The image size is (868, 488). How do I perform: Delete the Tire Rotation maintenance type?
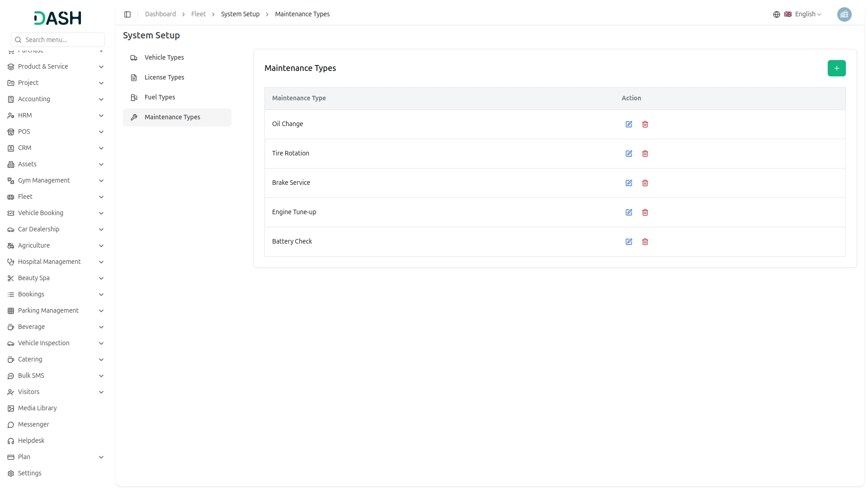(x=645, y=154)
